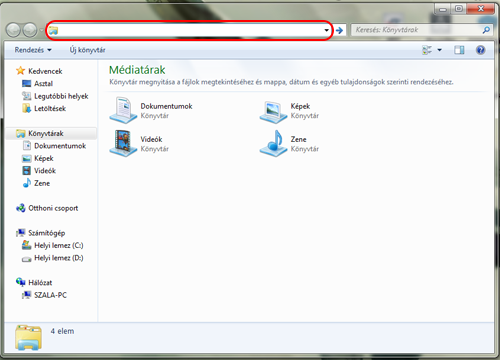Click the 4 elem status text
The width and height of the screenshot is (500, 360).
62,331
